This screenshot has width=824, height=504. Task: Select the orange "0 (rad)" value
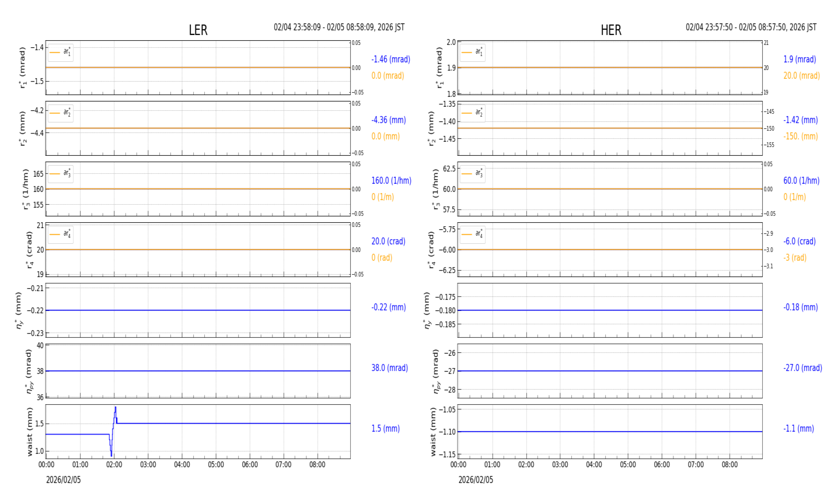382,258
